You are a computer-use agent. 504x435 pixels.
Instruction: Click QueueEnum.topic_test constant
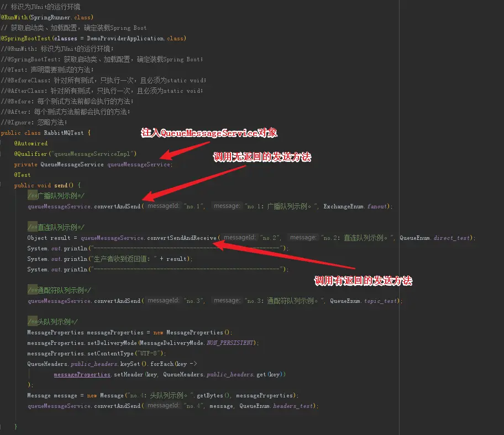point(364,301)
